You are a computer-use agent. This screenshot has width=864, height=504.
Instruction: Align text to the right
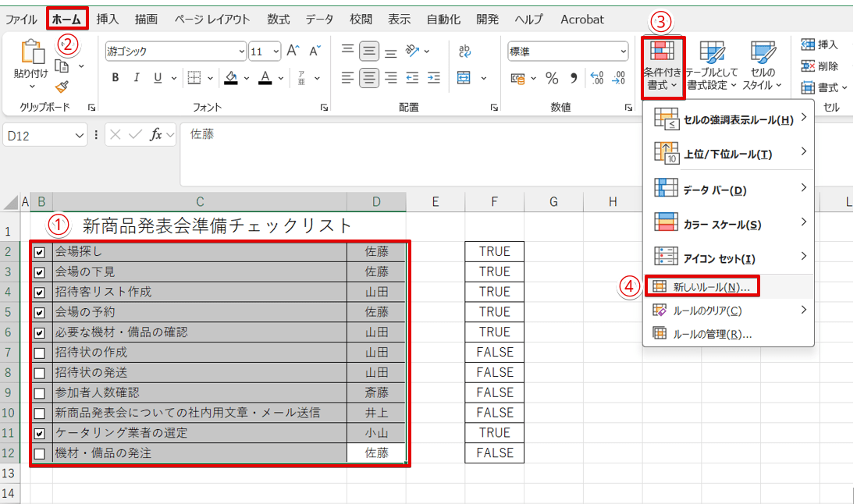coord(391,78)
